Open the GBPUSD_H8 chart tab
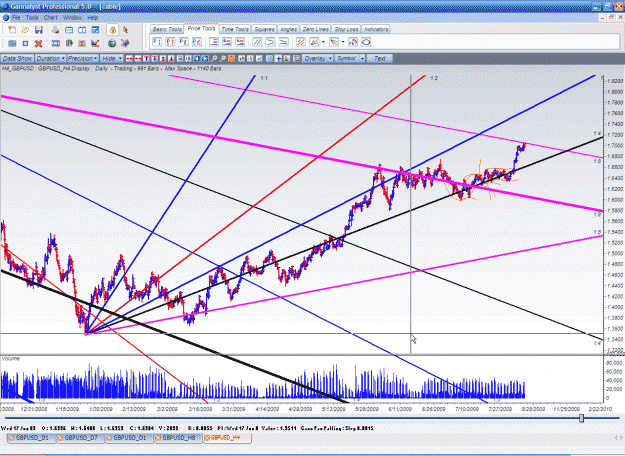The width and height of the screenshot is (625, 456). (179, 438)
